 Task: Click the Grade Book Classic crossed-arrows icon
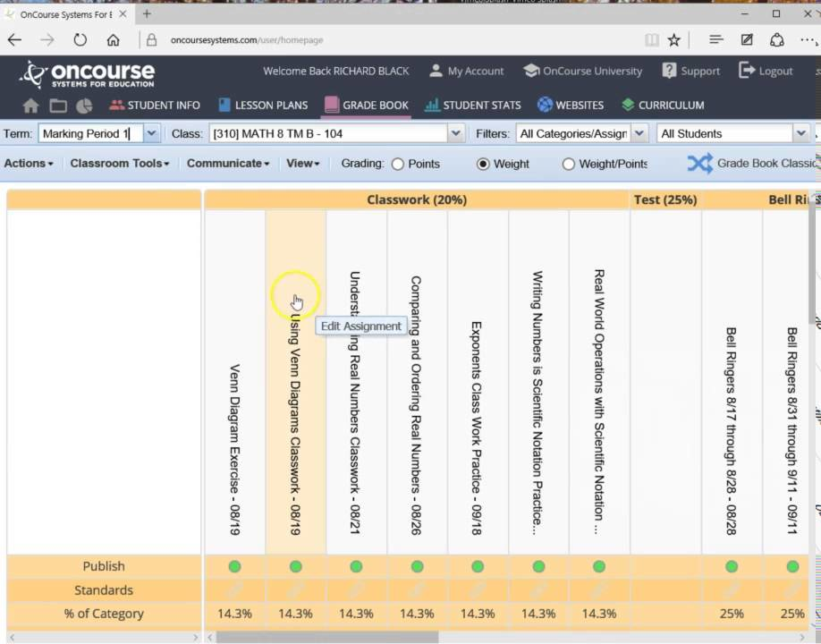698,163
